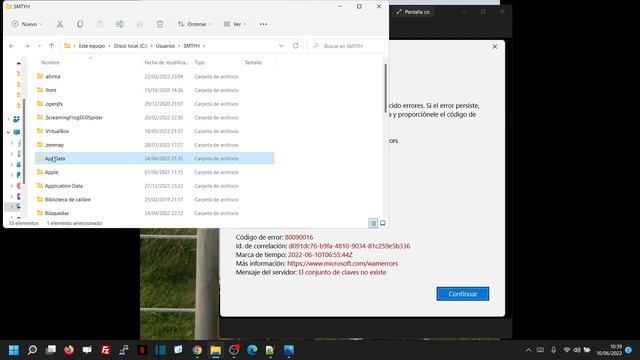Open the Ordenar sort dropdown
Screen dimensions: 640x360
pyautogui.click(x=195, y=24)
